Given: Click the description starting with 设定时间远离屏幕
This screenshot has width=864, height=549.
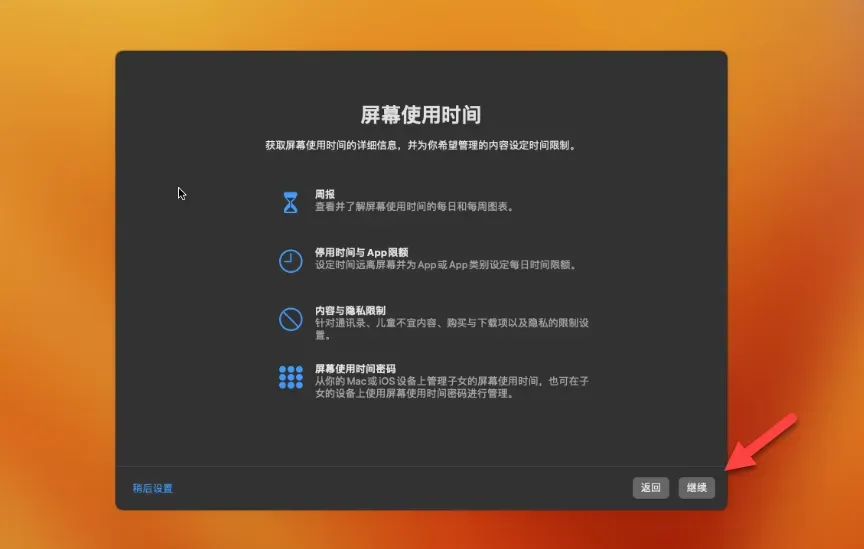Looking at the screenshot, I should [446, 265].
